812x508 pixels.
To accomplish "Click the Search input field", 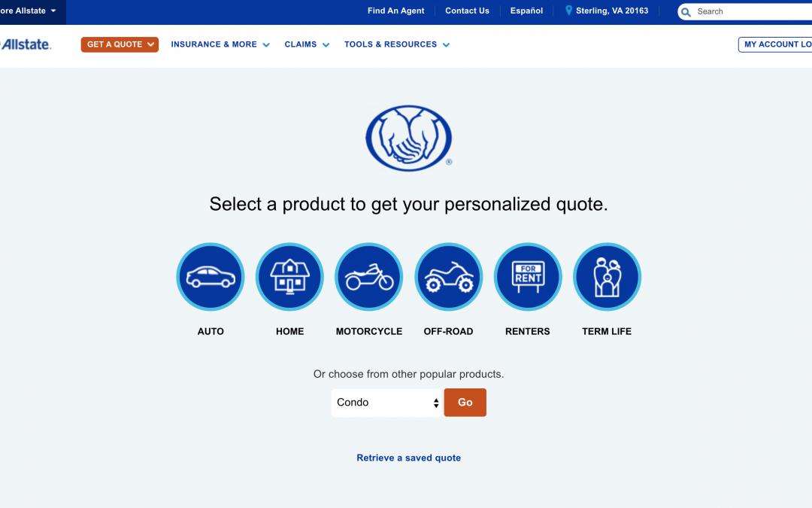I will (751, 11).
